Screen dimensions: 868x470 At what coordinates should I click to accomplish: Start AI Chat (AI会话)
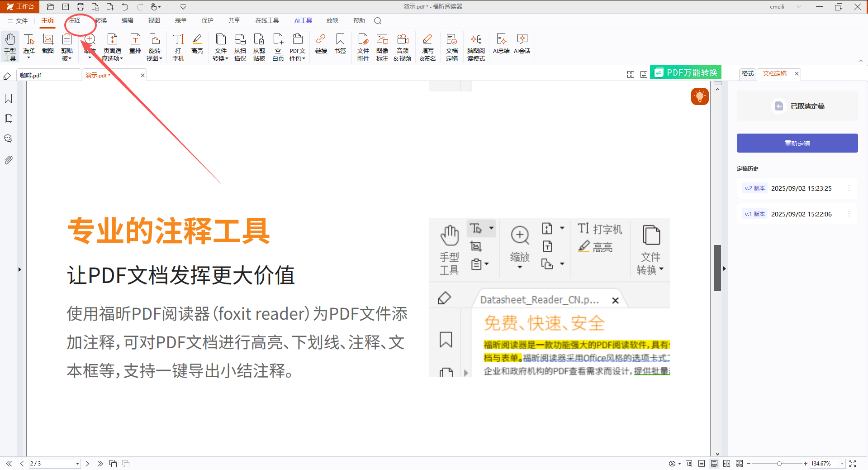pyautogui.click(x=522, y=43)
